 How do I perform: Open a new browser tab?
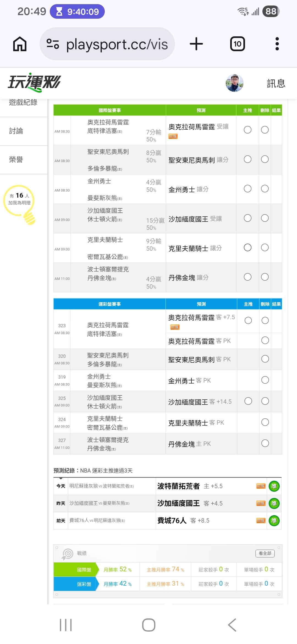[196, 44]
